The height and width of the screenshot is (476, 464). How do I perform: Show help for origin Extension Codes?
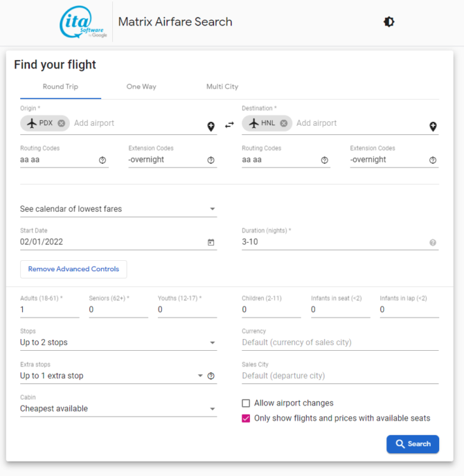(211, 160)
